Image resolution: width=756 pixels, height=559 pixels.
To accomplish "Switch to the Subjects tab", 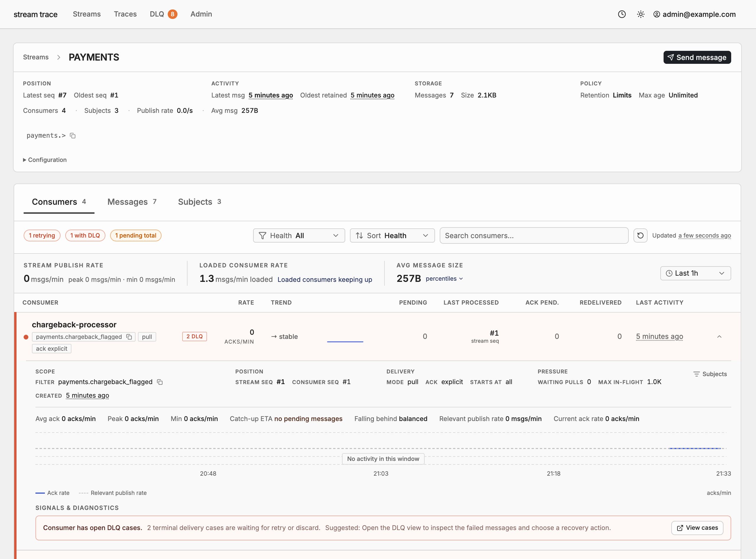I will click(x=200, y=202).
